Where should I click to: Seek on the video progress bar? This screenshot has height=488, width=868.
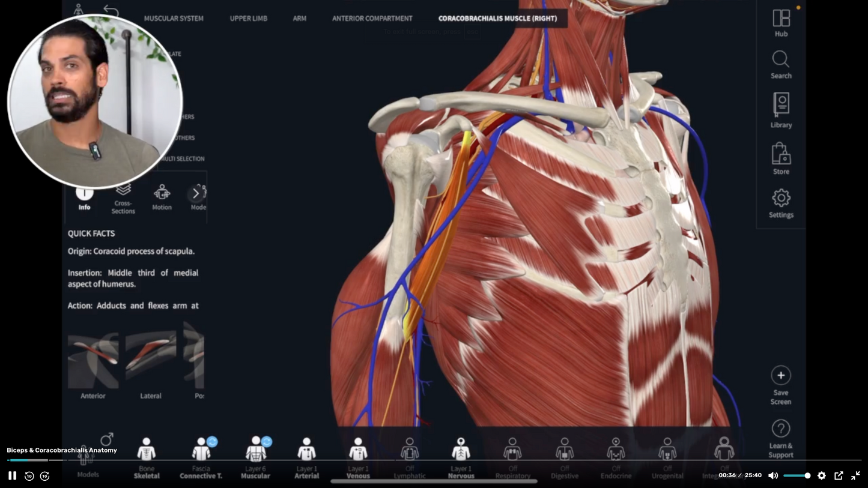[x=434, y=460]
